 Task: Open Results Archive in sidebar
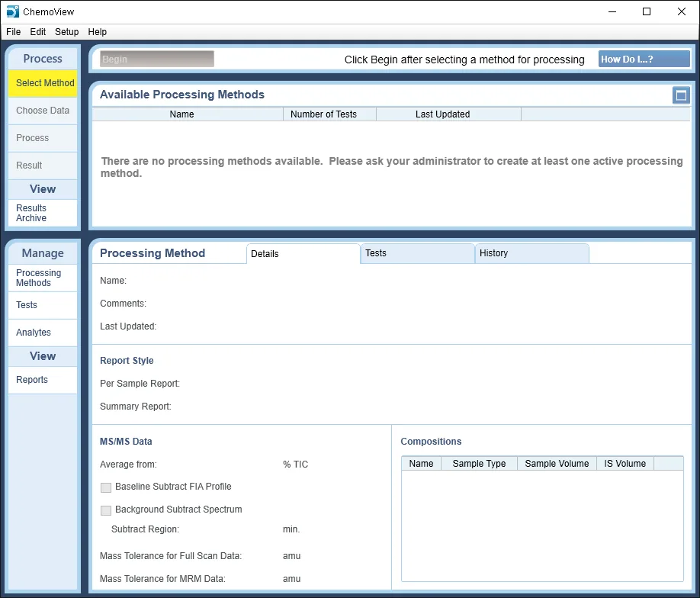pyautogui.click(x=43, y=213)
